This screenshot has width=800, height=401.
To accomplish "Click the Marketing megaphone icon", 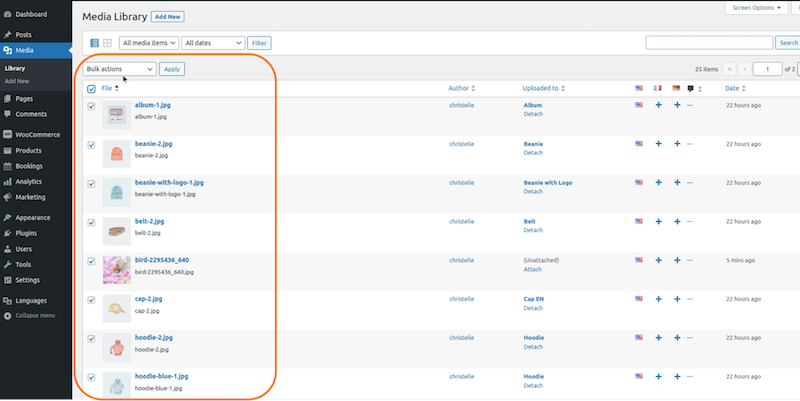I will tap(7, 197).
